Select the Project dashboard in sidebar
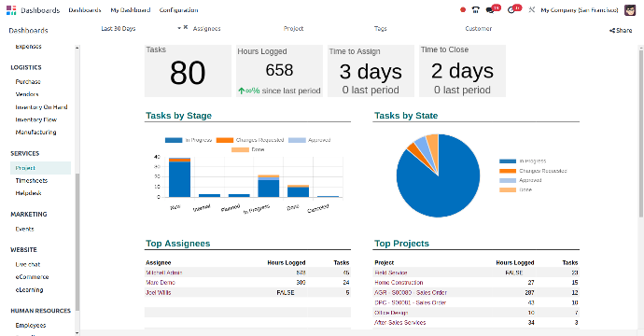This screenshot has width=644, height=336. point(41,168)
